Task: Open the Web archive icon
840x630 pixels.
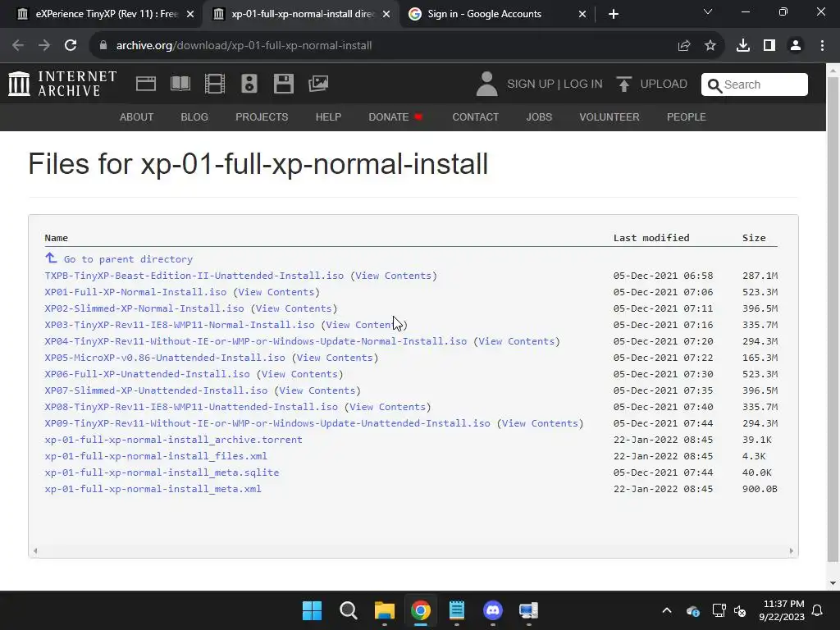Action: click(x=146, y=84)
